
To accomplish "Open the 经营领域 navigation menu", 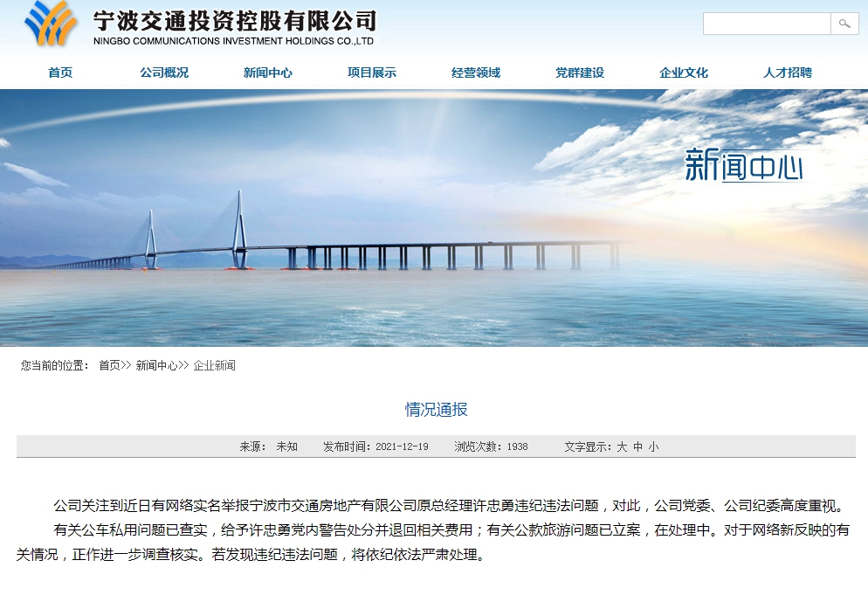I will tap(474, 73).
